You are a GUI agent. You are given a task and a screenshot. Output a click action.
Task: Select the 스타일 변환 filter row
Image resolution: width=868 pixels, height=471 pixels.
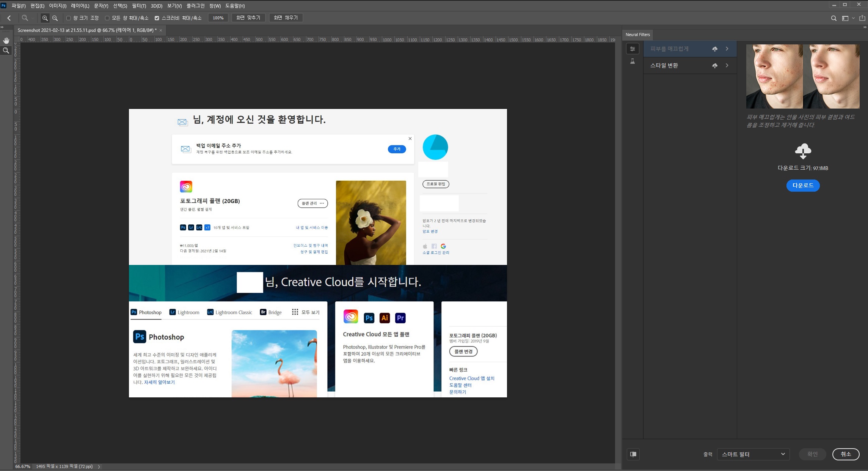tap(690, 65)
